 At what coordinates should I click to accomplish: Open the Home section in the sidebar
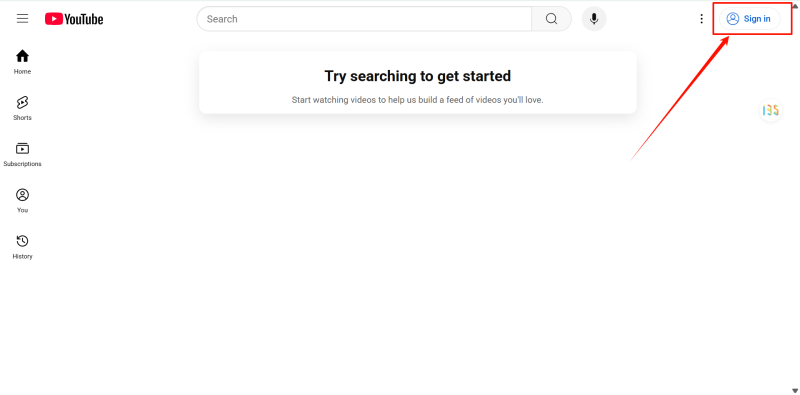pos(22,62)
